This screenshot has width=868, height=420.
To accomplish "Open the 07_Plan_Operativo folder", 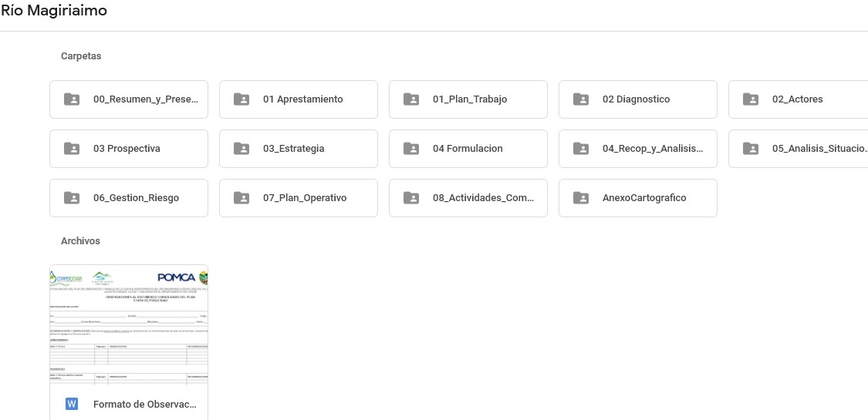I will pos(304,198).
